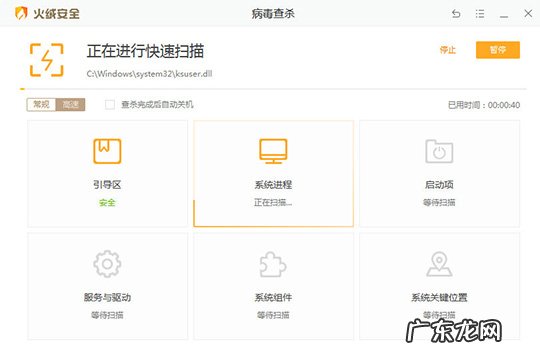Click the quick scan lightning icon
The height and width of the screenshot is (360, 540).
46,60
